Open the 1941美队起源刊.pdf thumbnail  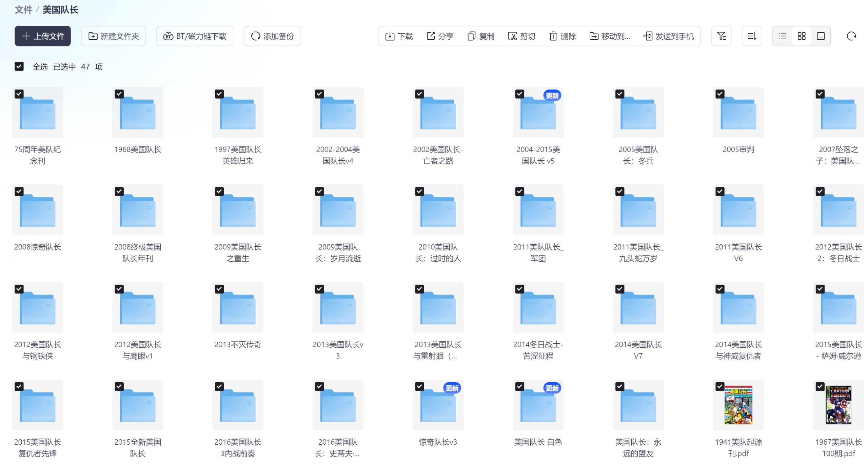[x=738, y=405]
